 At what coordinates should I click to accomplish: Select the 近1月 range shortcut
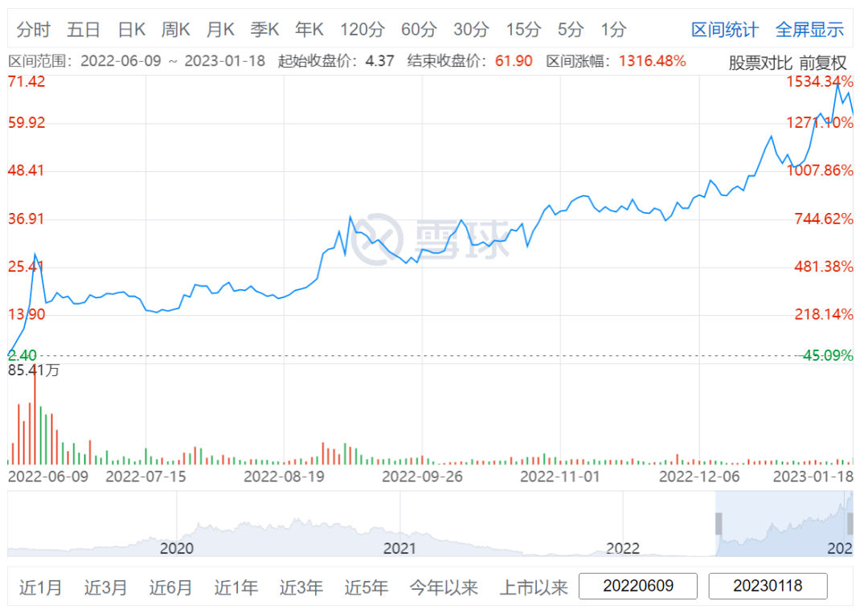pos(41,587)
